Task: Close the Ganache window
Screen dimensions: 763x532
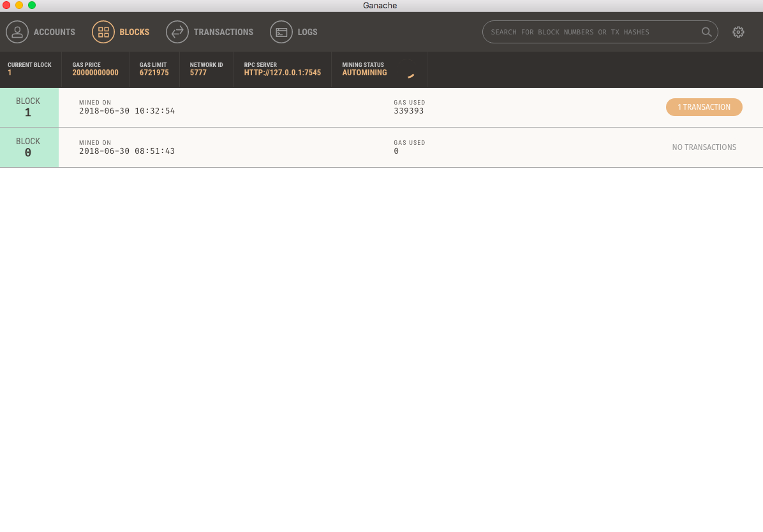Action: (x=6, y=5)
